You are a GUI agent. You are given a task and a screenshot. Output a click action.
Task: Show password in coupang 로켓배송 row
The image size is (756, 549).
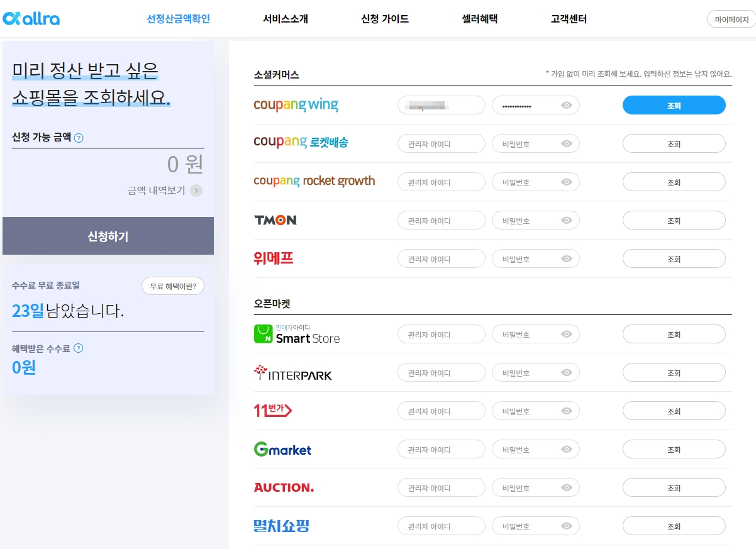coord(567,144)
